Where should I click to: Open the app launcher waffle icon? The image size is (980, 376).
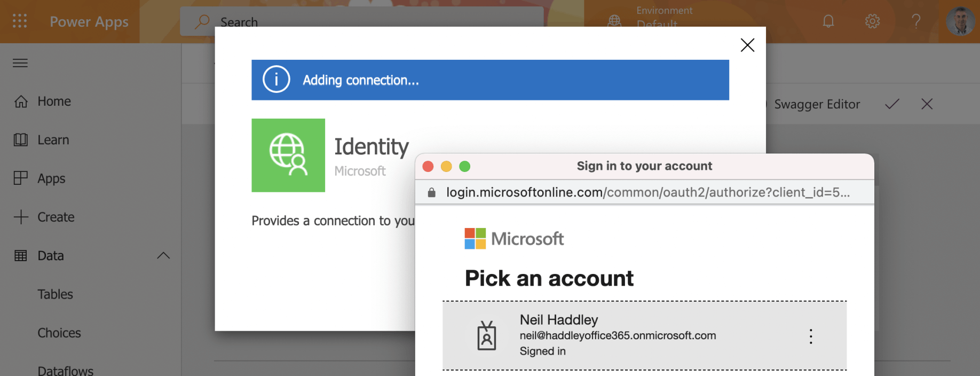coord(20,21)
